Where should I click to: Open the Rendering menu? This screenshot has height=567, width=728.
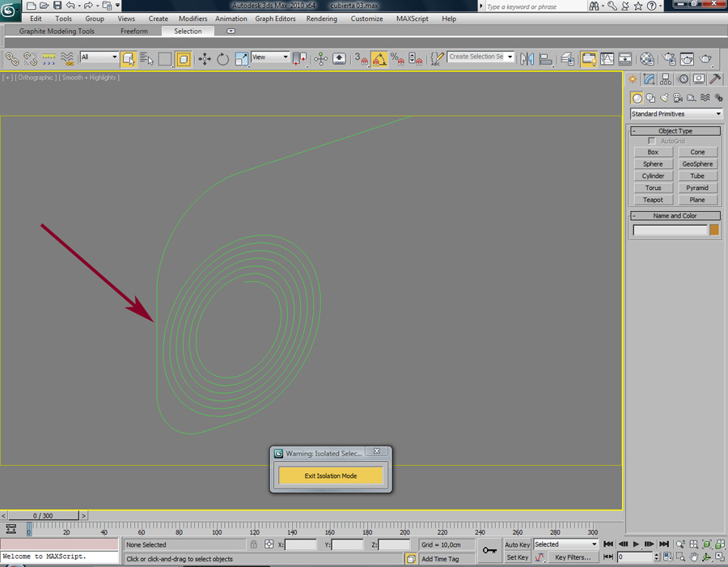tap(321, 19)
